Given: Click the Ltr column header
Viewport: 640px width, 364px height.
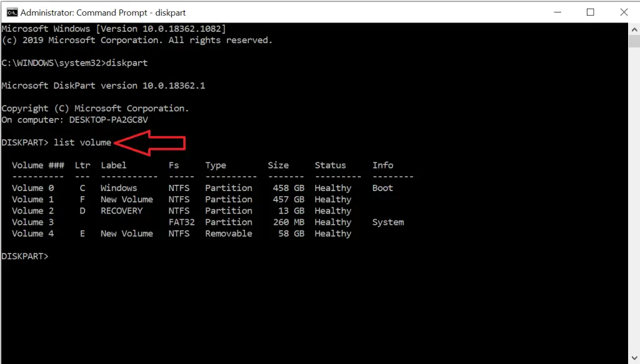Looking at the screenshot, I should (x=81, y=165).
